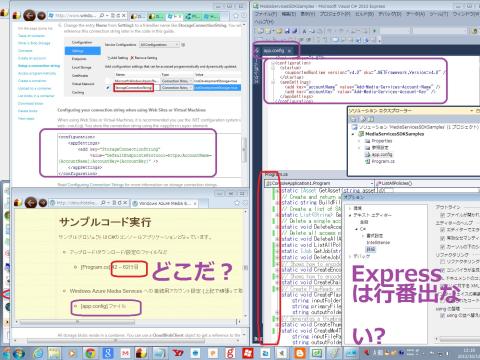The width and height of the screenshot is (480, 360).
Task: Open ヘルプ(H) menu in Visual C#
Action: tap(264, 21)
